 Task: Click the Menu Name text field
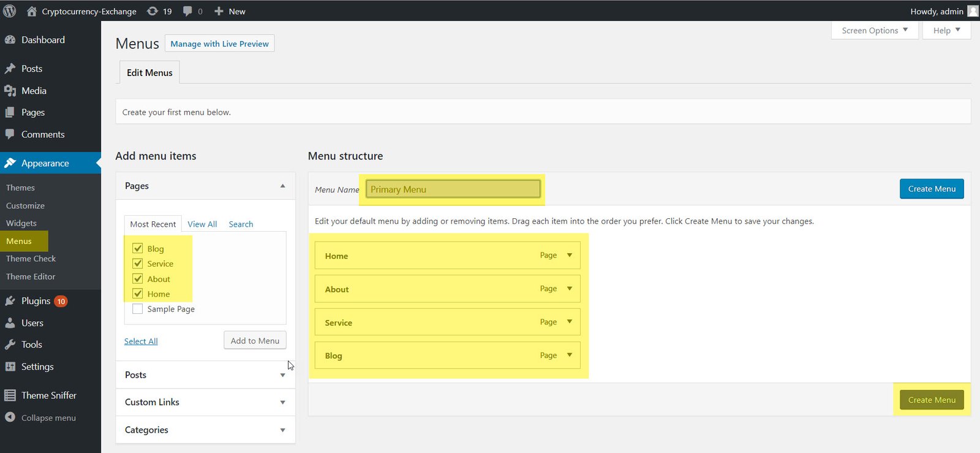point(453,189)
